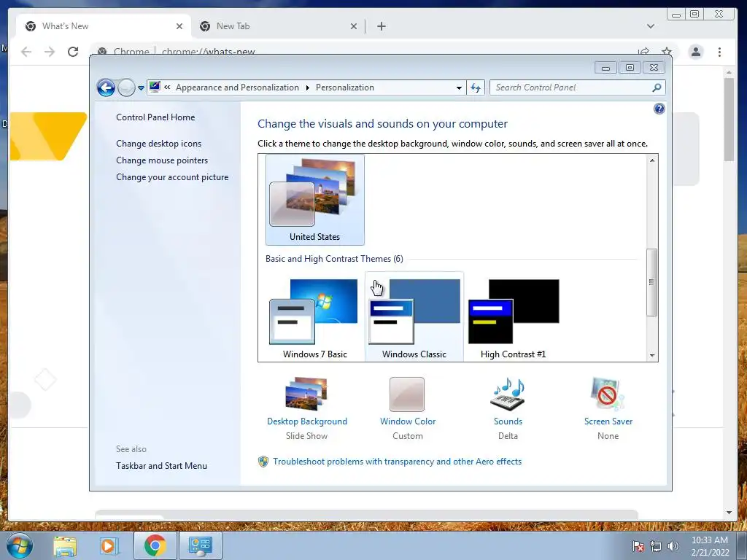747x560 pixels.
Task: Close the New Tab tab in Chrome
Action: [x=354, y=26]
